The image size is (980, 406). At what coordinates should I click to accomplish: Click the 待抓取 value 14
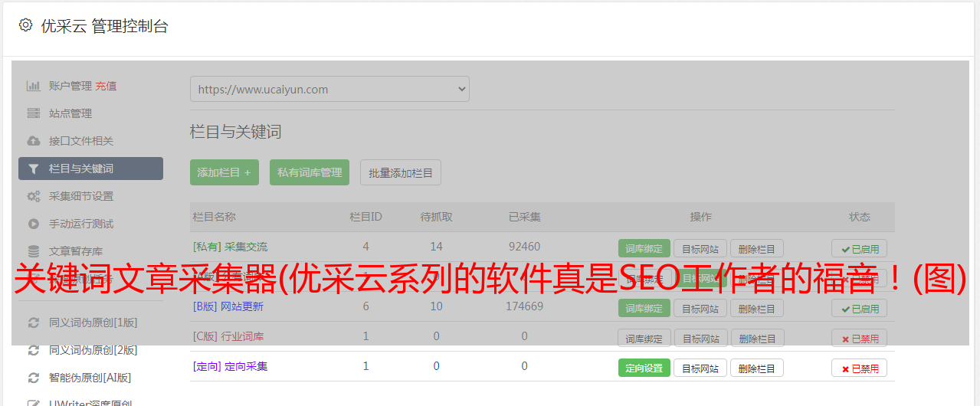[437, 247]
